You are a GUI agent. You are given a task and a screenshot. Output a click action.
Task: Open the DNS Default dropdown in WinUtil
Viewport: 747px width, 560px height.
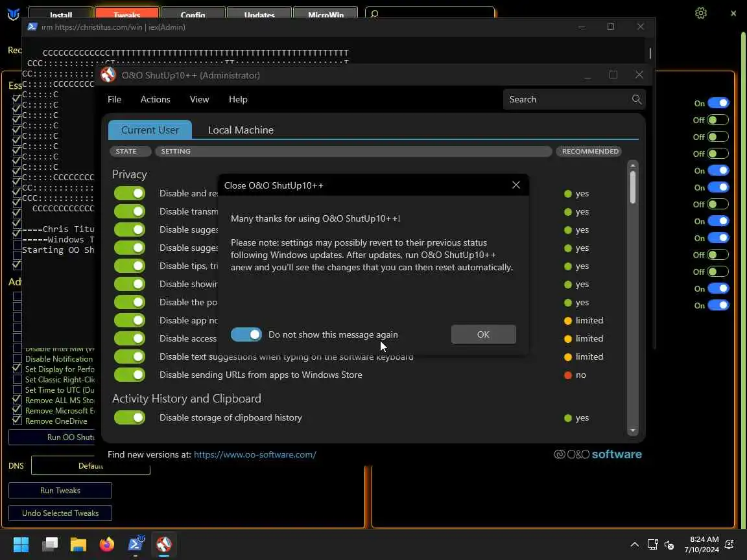click(x=91, y=465)
